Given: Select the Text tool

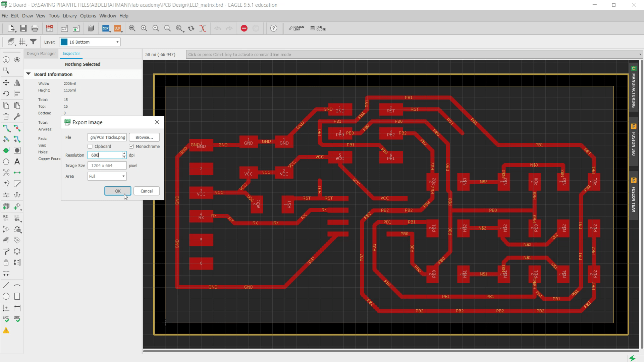Looking at the screenshot, I should (17, 162).
